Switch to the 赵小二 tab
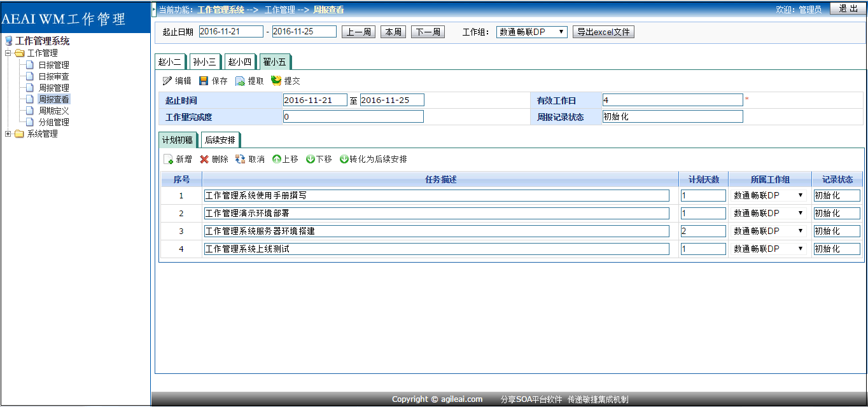 coord(170,62)
